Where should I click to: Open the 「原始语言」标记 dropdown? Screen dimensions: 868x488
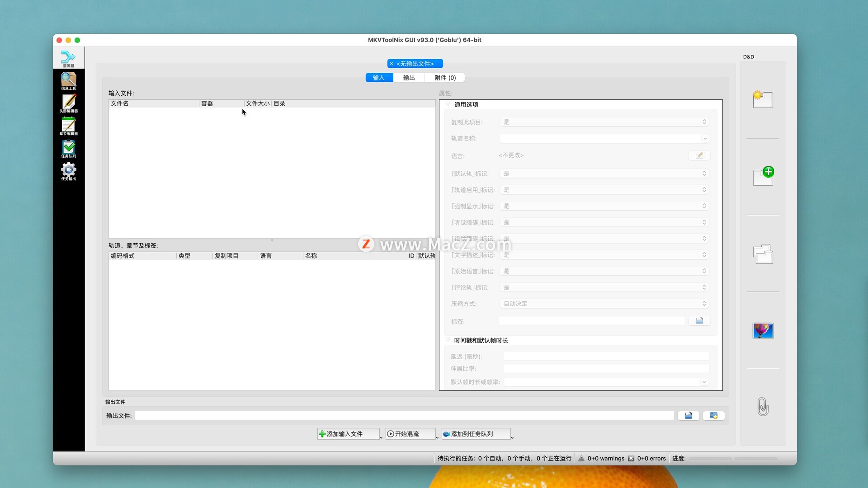604,271
